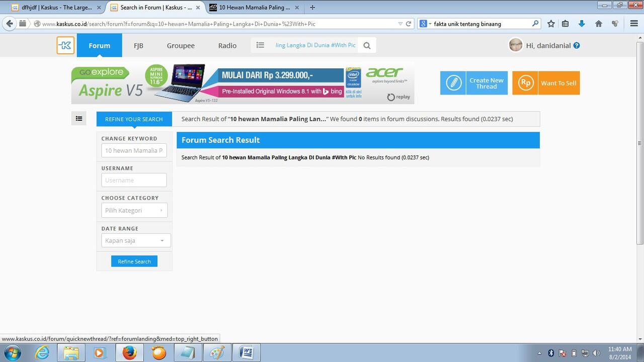Open Microsoft Word from taskbar
Image resolution: width=644 pixels, height=362 pixels.
pos(247,353)
